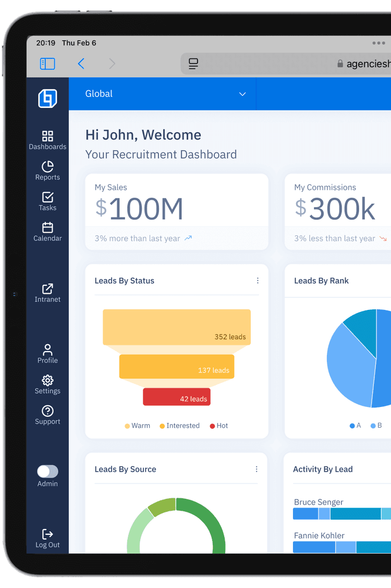Open the Intranet external link icon

point(47,289)
